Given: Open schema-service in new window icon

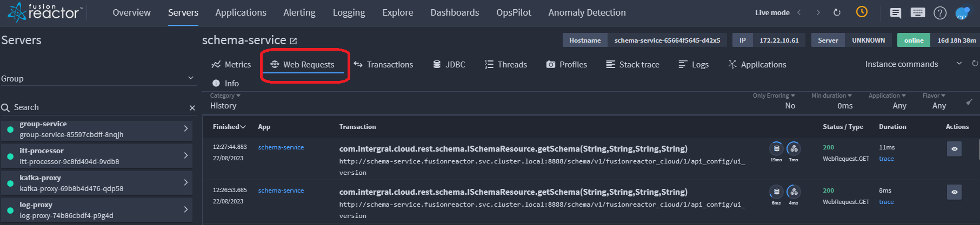Looking at the screenshot, I should (293, 41).
